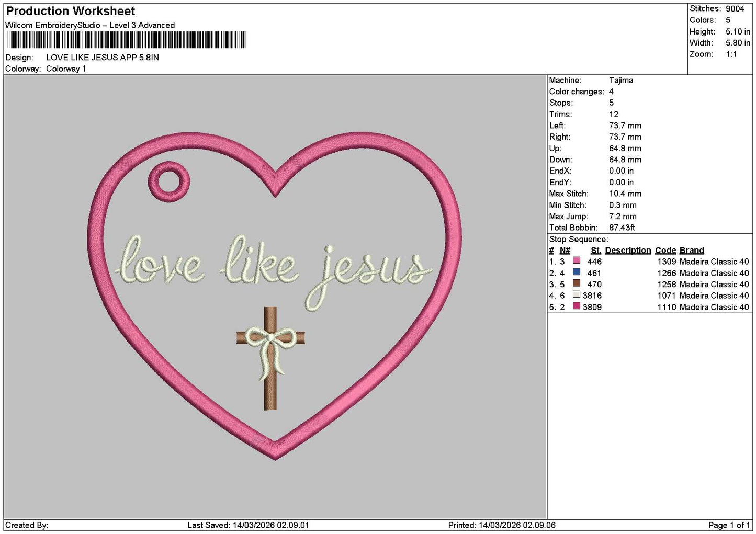Click the 'Colorway 1' value
This screenshot has width=756, height=534.
66,69
